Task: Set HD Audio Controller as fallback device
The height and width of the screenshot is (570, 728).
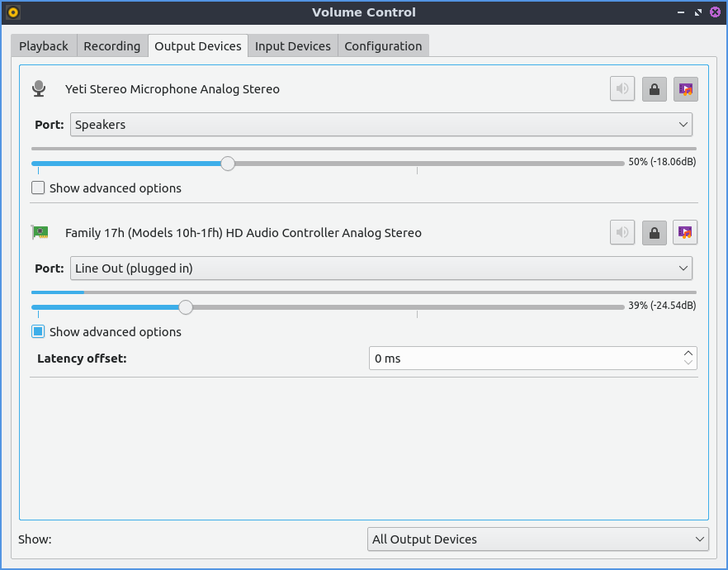Action: (x=685, y=233)
